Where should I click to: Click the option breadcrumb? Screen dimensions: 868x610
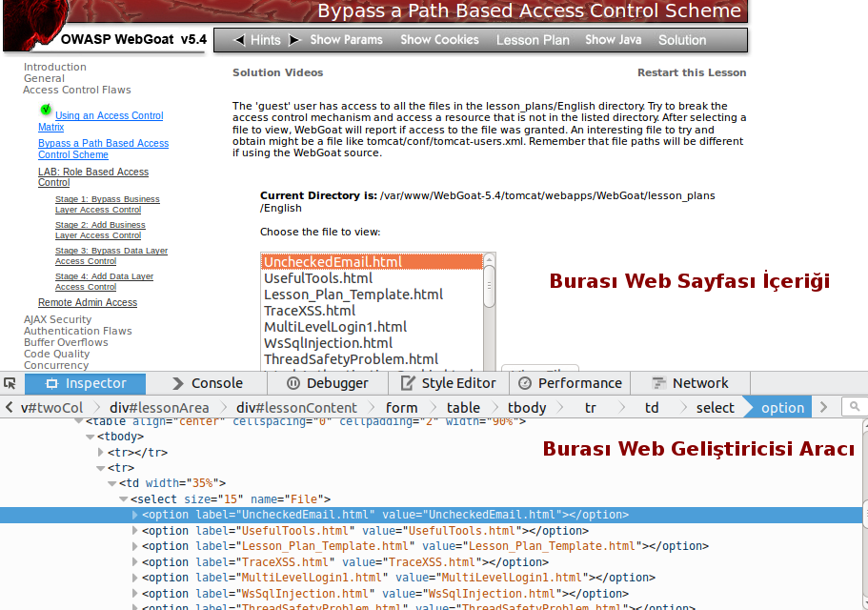tap(782, 408)
